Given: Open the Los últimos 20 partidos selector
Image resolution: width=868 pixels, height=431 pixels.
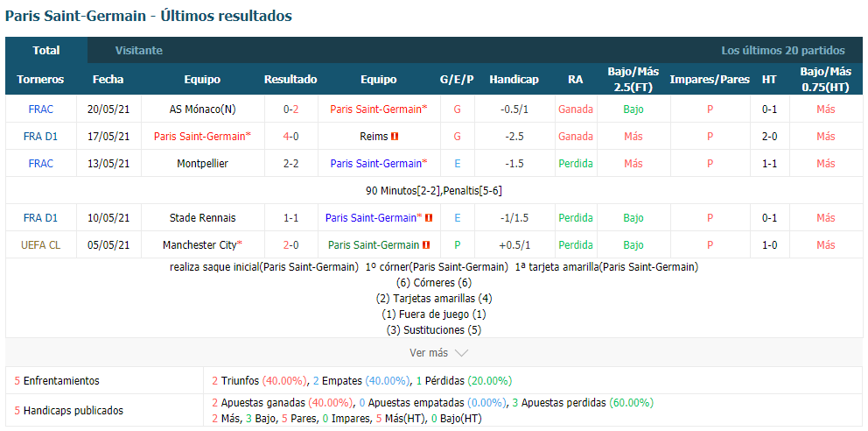Looking at the screenshot, I should click(x=782, y=51).
